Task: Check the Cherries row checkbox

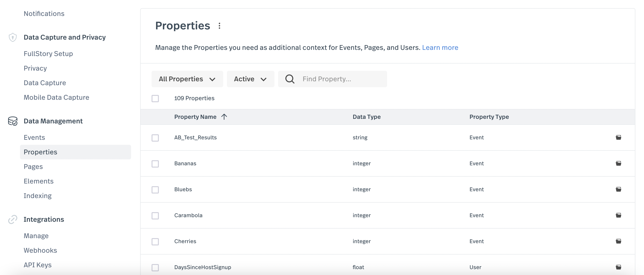Action: coord(155,242)
